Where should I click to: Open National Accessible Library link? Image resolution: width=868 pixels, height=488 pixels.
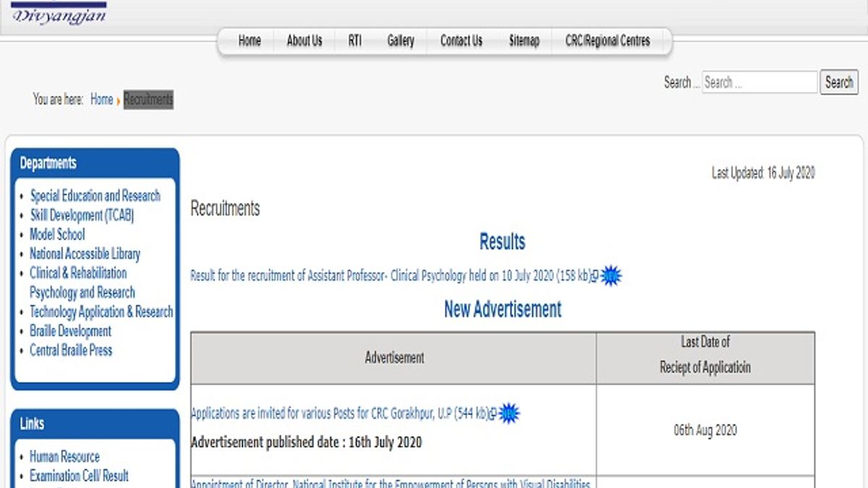tap(85, 254)
